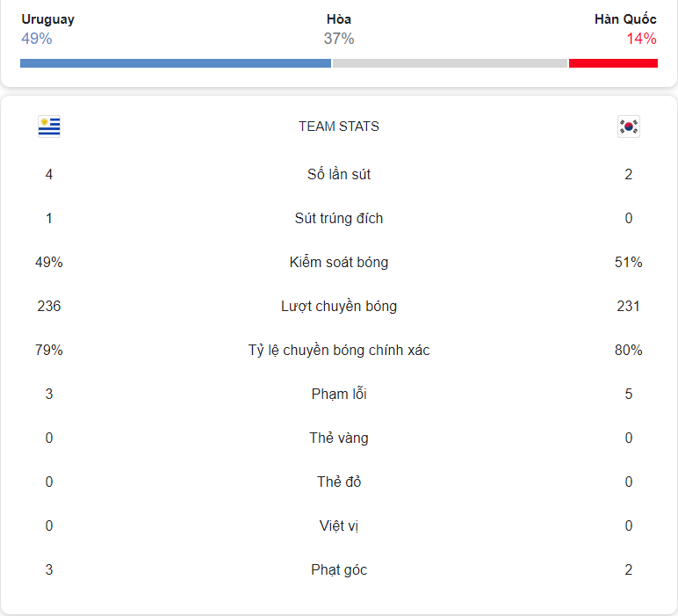Click the Uruguay flag icon
Image resolution: width=678 pixels, height=616 pixels.
tap(49, 127)
